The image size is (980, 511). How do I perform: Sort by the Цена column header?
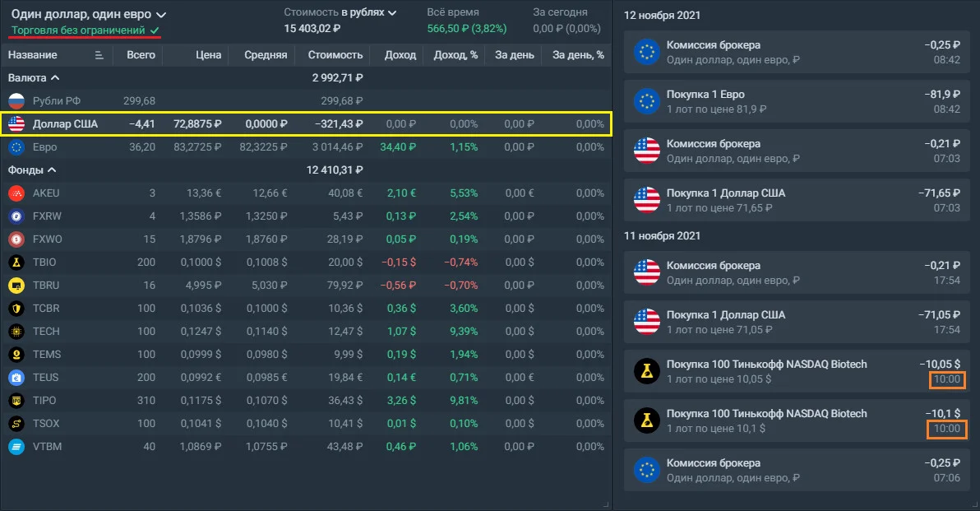208,55
